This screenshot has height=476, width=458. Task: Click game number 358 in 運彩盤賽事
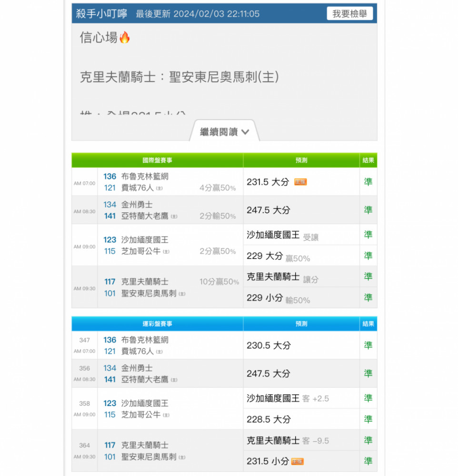click(84, 404)
